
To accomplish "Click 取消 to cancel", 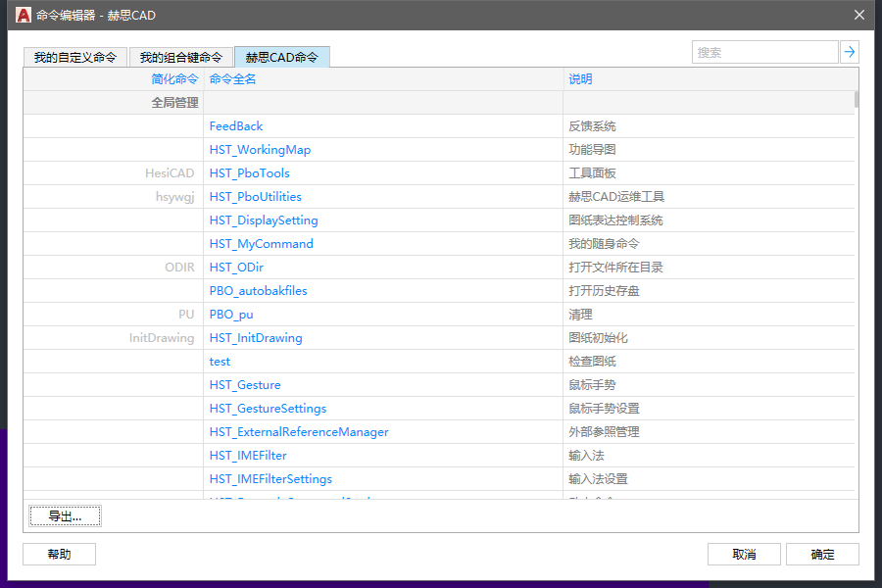I will tap(744, 555).
